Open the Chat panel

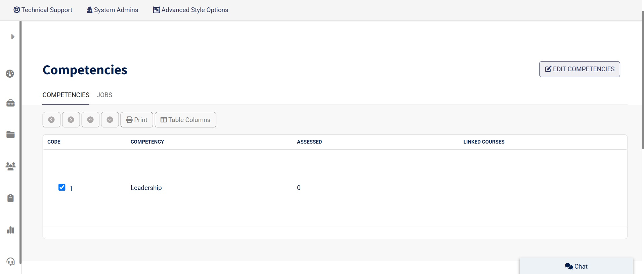[576, 266]
